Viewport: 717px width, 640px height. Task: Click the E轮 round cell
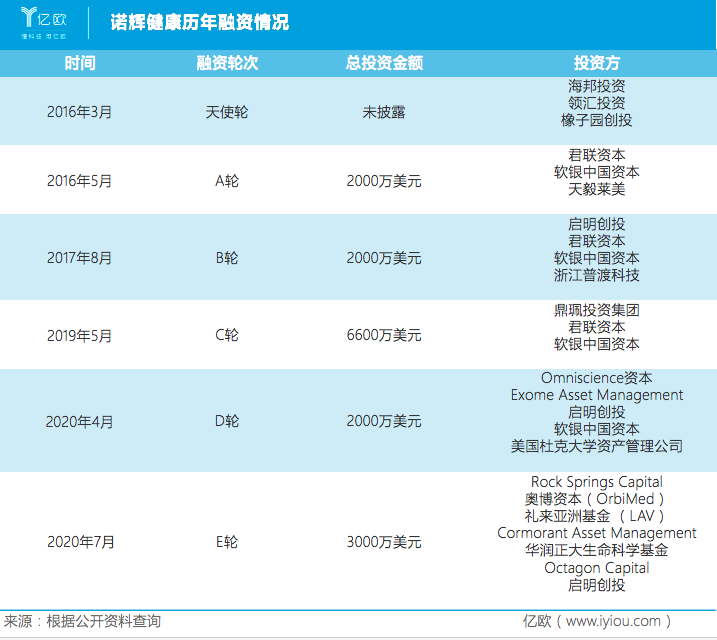(x=227, y=542)
